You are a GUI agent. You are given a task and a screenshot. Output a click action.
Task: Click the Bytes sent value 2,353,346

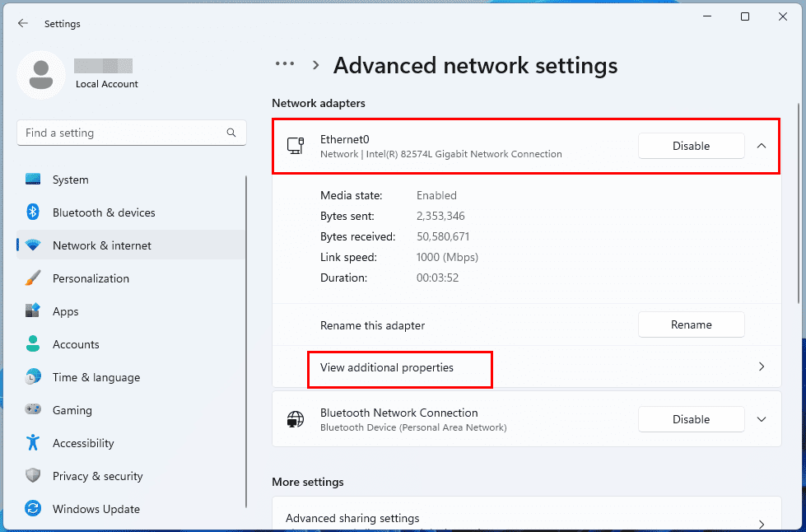point(440,216)
